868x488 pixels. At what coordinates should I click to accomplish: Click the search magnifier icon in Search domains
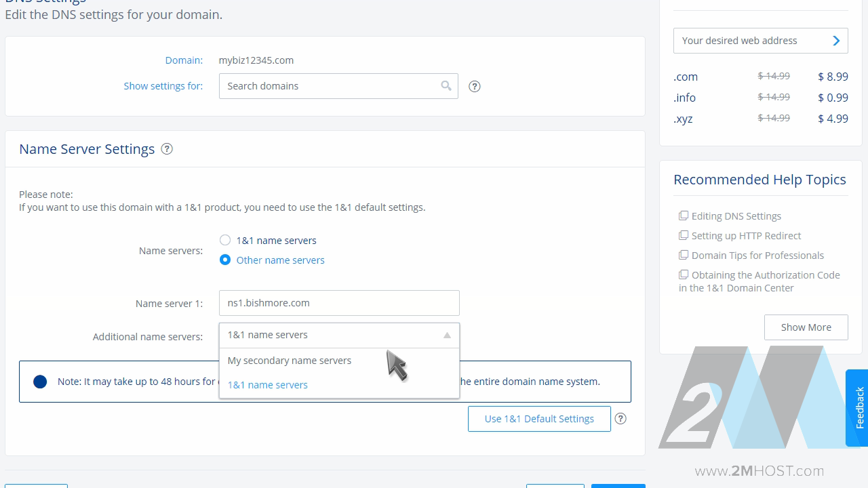(x=446, y=85)
